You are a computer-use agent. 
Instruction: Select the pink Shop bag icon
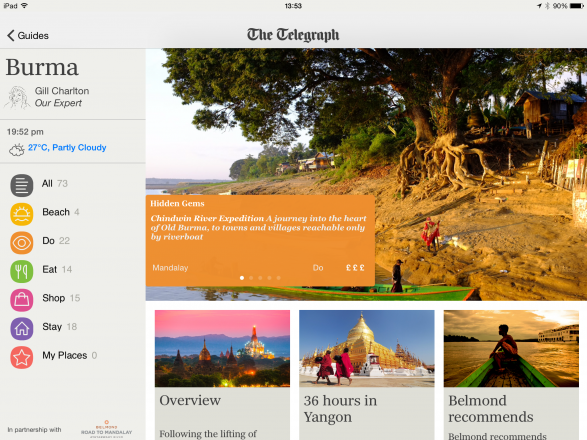point(22,300)
